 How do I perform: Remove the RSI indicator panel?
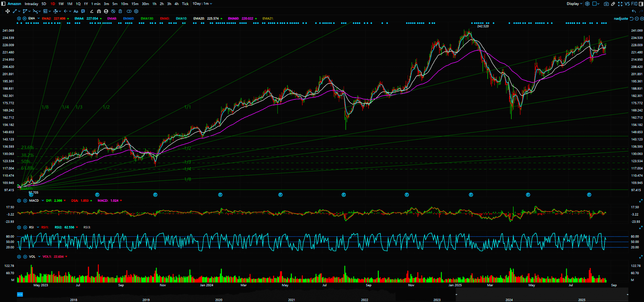(x=25, y=227)
